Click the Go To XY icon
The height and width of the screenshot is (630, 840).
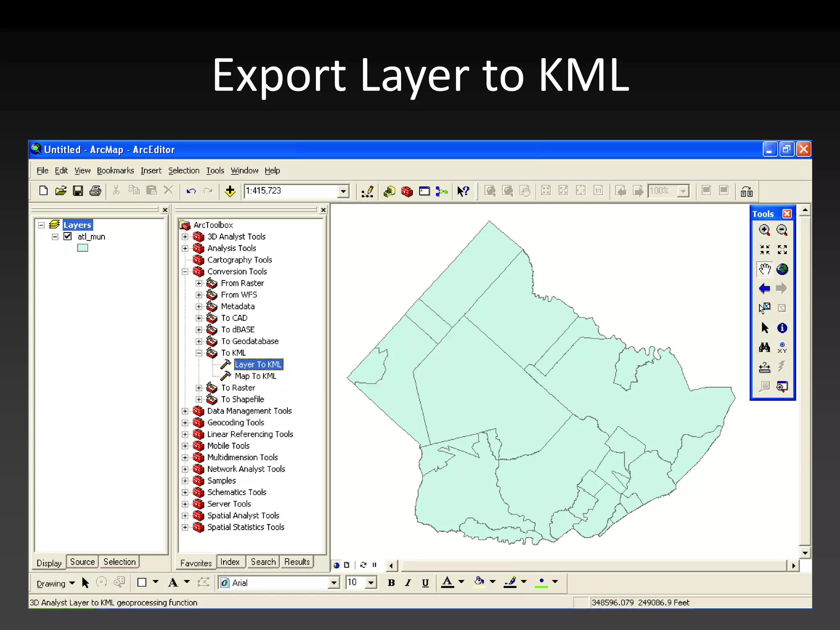pos(782,347)
